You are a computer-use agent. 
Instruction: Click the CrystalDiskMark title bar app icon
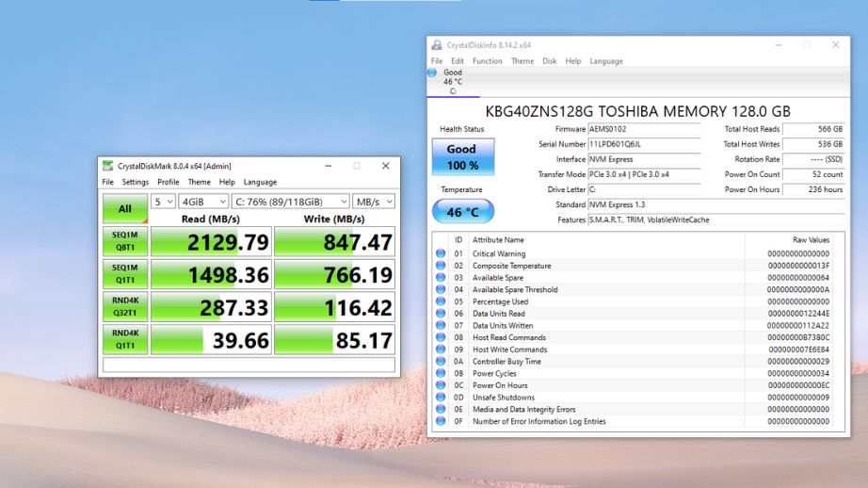[x=109, y=166]
